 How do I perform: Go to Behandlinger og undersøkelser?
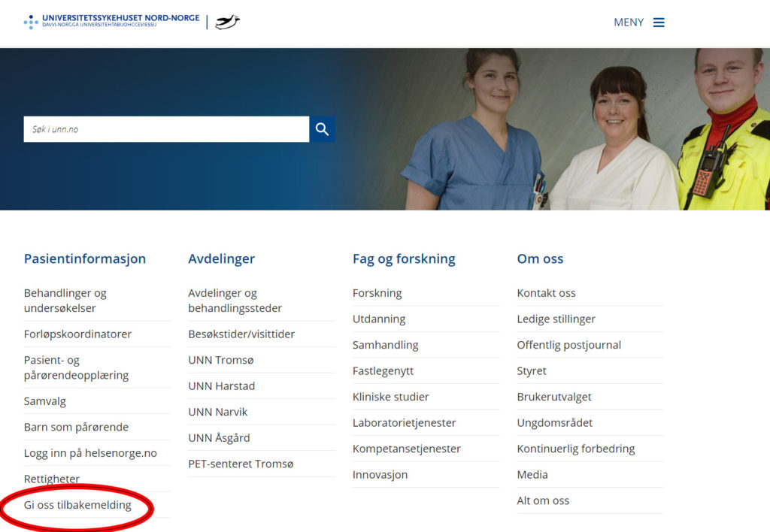(65, 301)
